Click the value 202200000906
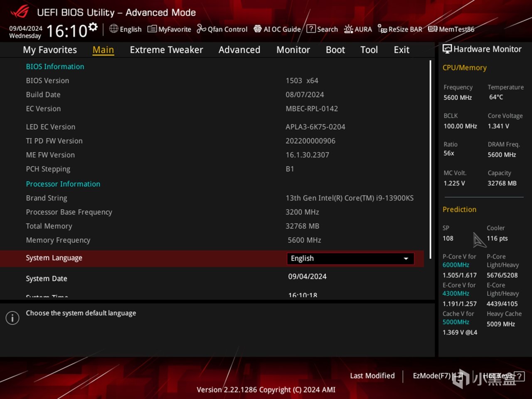Viewport: 532px width, 399px height. tap(310, 141)
